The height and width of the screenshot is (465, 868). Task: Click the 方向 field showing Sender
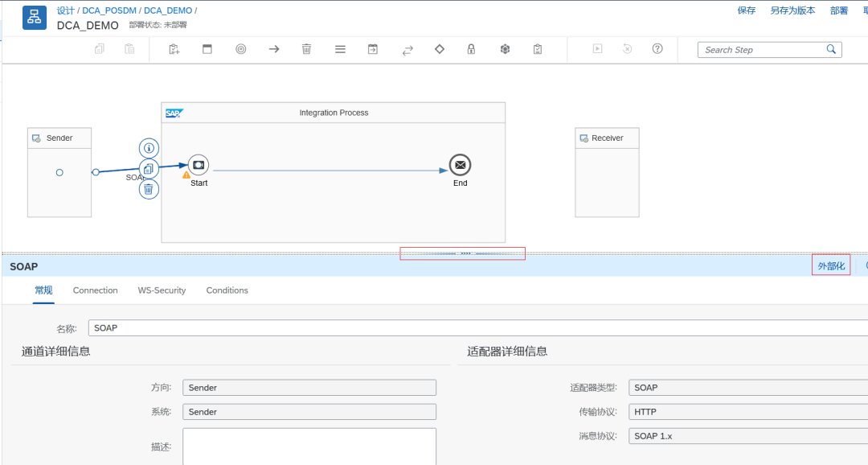point(309,388)
